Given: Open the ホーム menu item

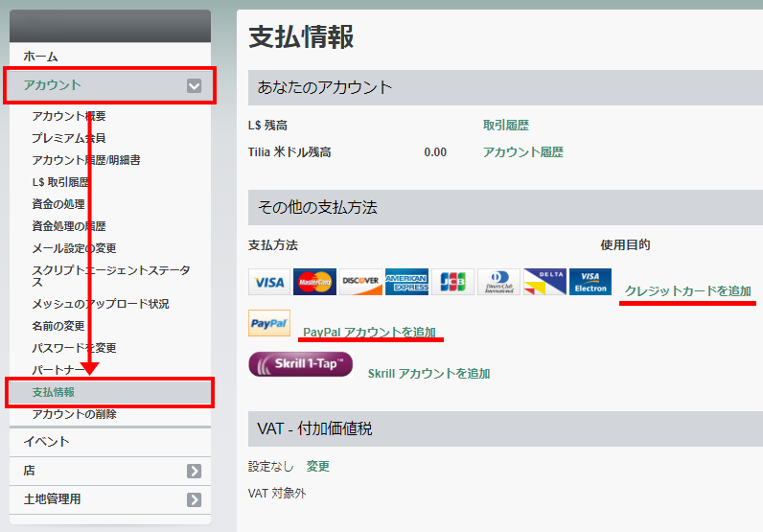Looking at the screenshot, I should [x=40, y=57].
